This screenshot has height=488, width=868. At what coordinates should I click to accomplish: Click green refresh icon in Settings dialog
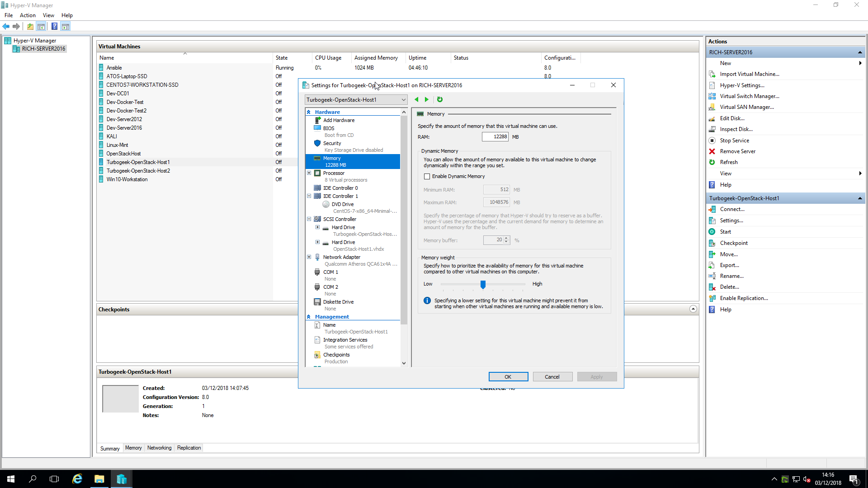click(440, 99)
